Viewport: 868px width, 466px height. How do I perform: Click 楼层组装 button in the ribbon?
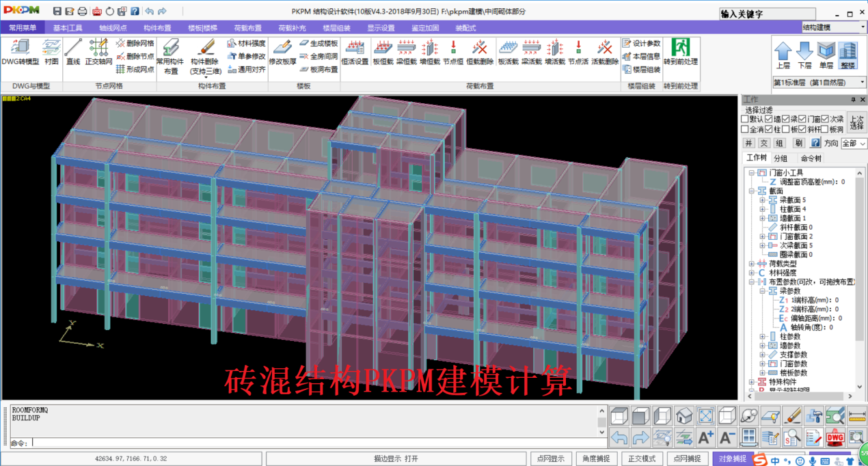pos(641,69)
